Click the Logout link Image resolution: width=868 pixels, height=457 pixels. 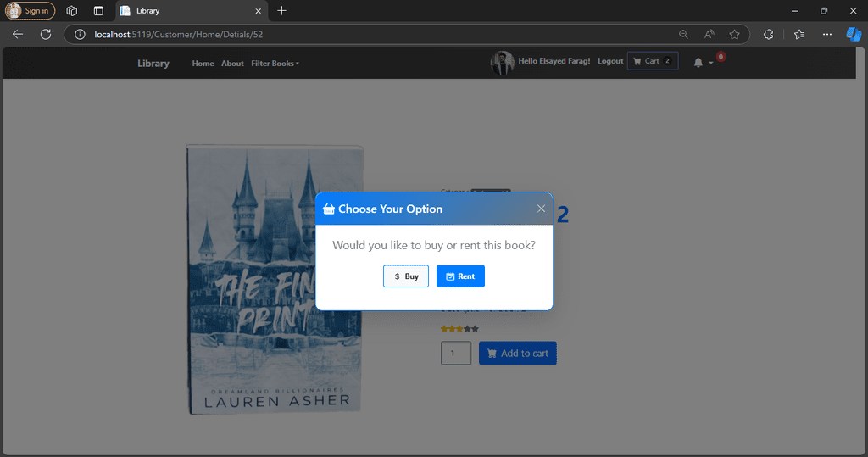[610, 61]
